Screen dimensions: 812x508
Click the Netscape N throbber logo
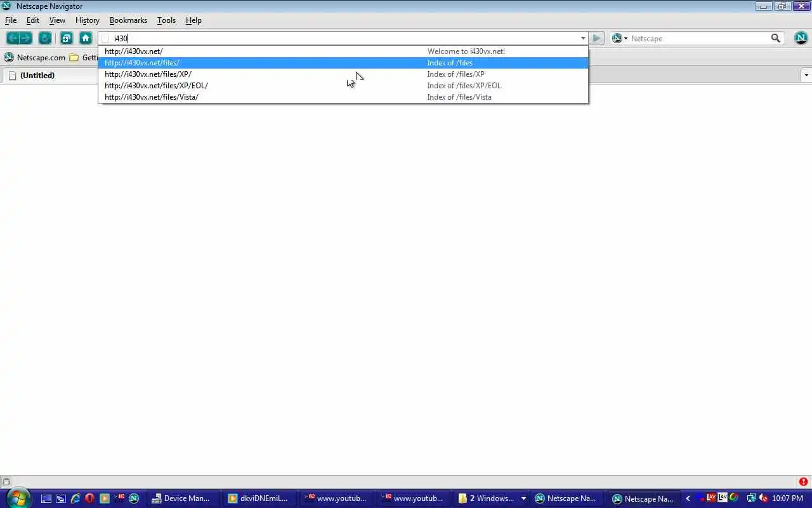(801, 38)
